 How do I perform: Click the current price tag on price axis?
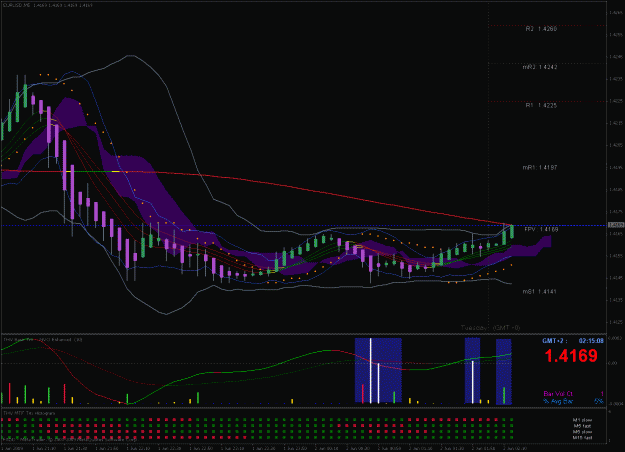click(616, 225)
